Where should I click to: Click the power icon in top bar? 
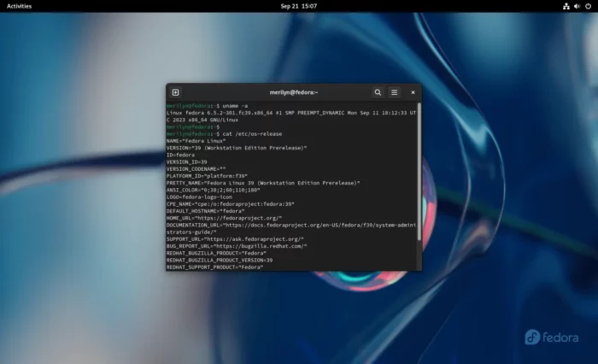click(x=588, y=6)
